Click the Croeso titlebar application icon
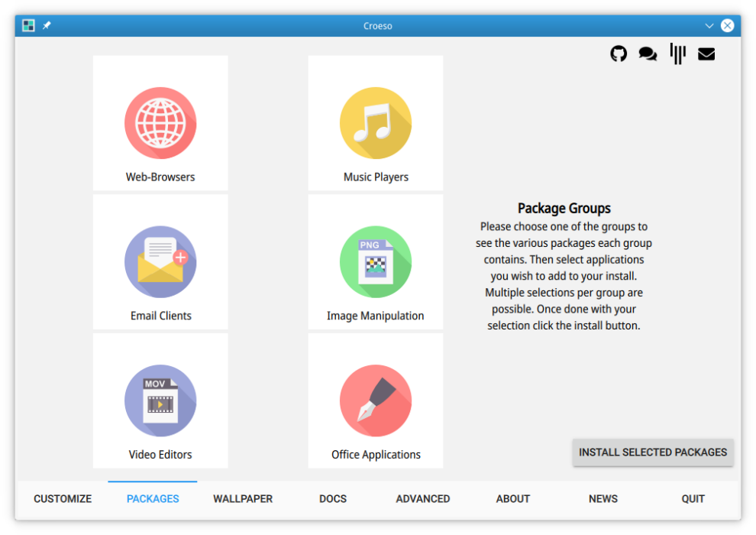756x535 pixels. [x=27, y=24]
